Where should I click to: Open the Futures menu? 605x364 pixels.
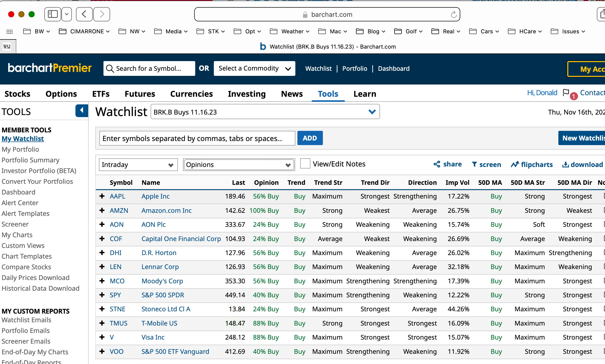click(140, 94)
